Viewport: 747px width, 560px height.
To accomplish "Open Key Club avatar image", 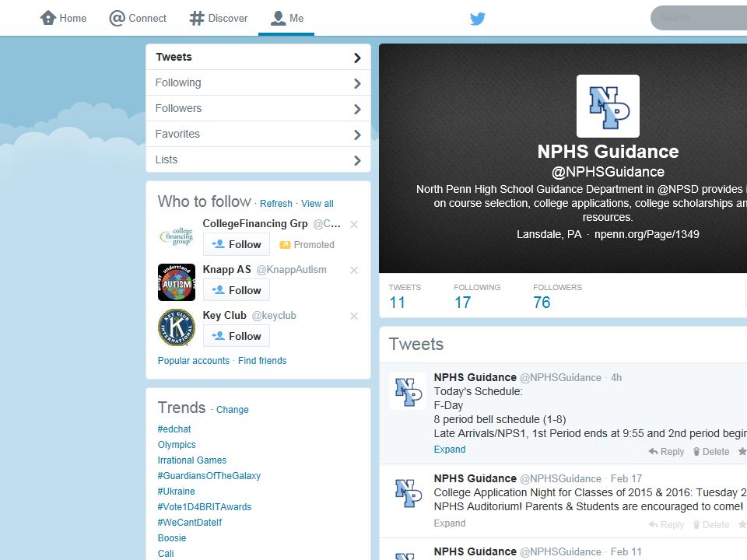I will click(x=177, y=328).
